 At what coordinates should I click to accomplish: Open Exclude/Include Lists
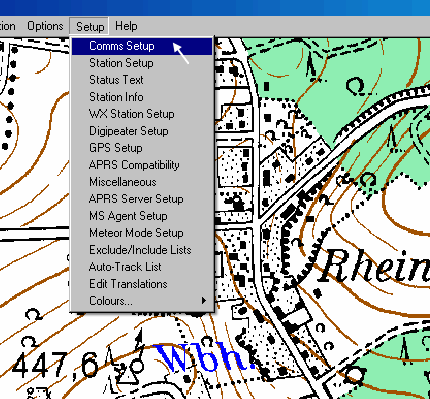coord(142,250)
